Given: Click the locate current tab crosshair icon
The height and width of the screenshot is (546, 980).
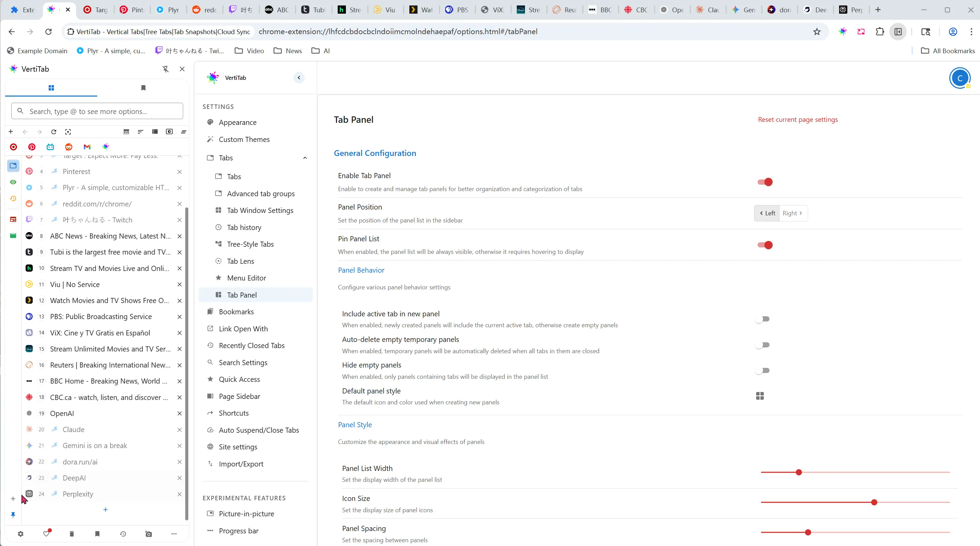Looking at the screenshot, I should click(68, 132).
